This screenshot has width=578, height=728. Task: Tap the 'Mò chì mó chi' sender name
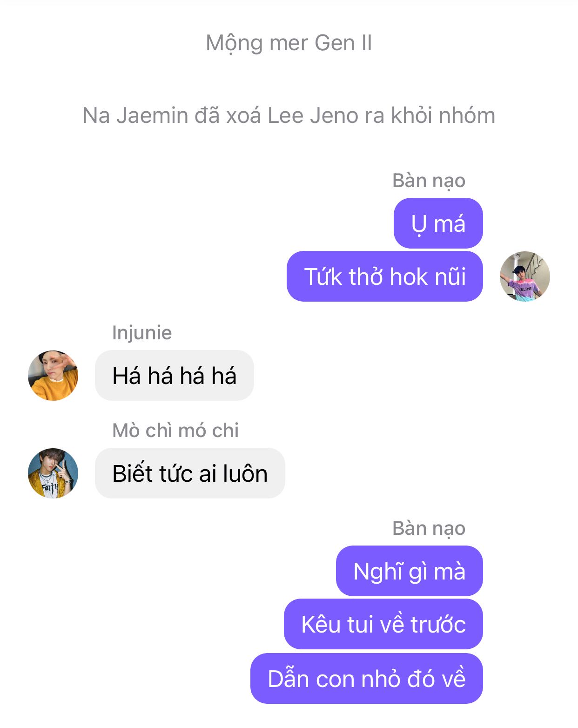[175, 431]
